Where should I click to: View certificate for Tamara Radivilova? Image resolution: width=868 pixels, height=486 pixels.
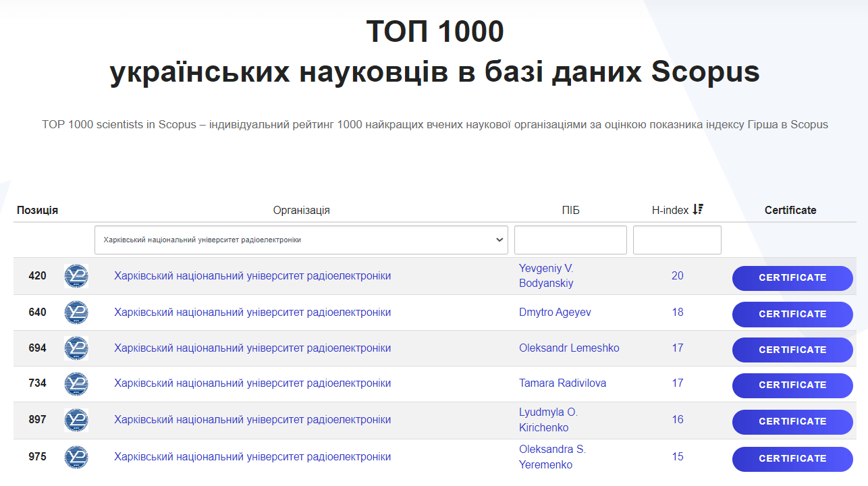pos(792,385)
